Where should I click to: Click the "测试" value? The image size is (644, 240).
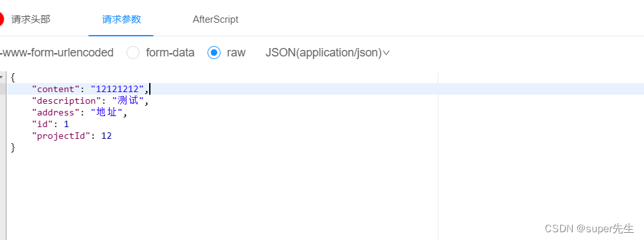tap(128, 101)
